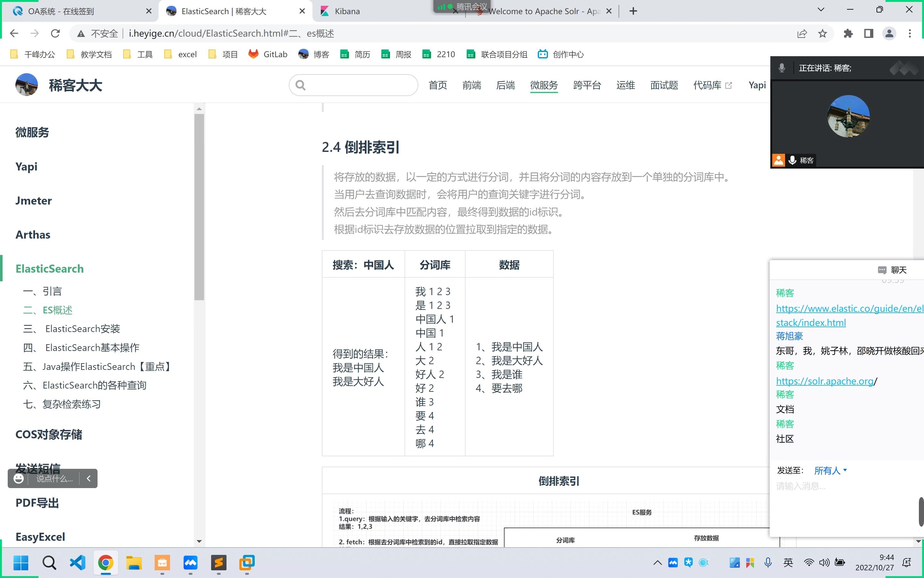This screenshot has width=924, height=578.
Task: Click sidebar scroll down arrow
Action: coord(199,541)
